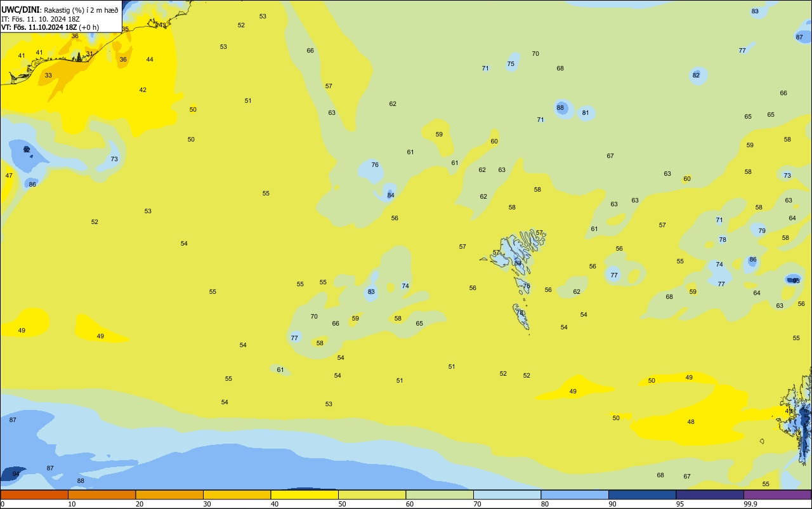Click the purple legend swatch above 99.9
Screen dimensions: 812x509
pos(777,494)
